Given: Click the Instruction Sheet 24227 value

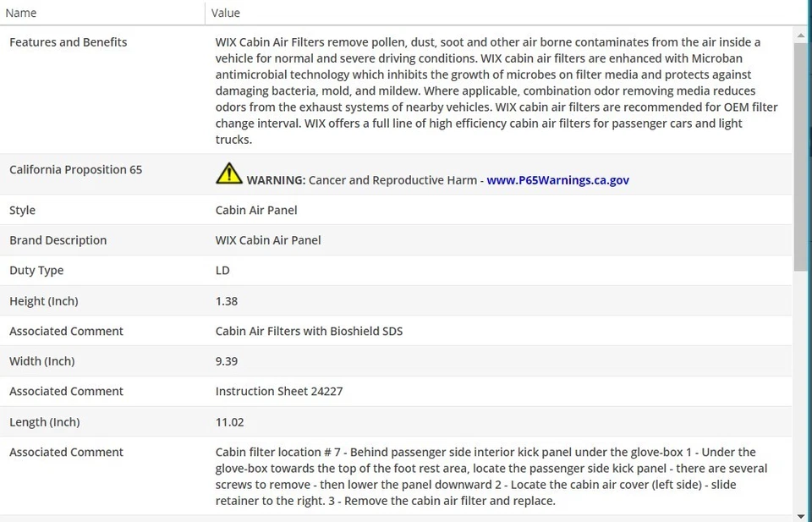Looking at the screenshot, I should (x=279, y=391).
